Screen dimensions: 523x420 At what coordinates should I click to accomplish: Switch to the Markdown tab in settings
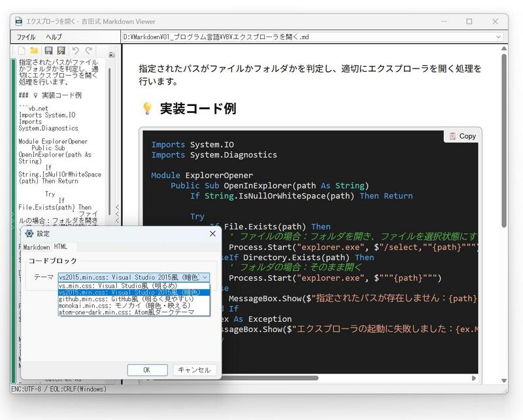(37, 247)
